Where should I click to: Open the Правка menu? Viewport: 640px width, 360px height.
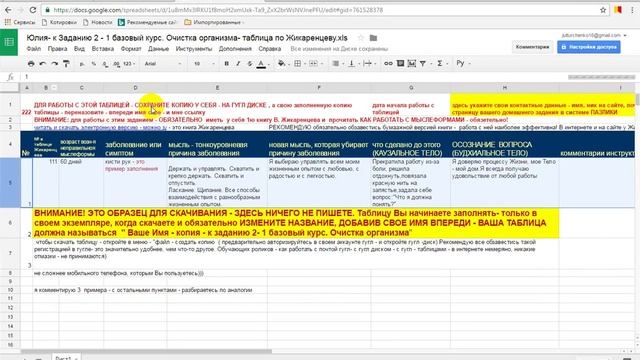click(x=57, y=49)
